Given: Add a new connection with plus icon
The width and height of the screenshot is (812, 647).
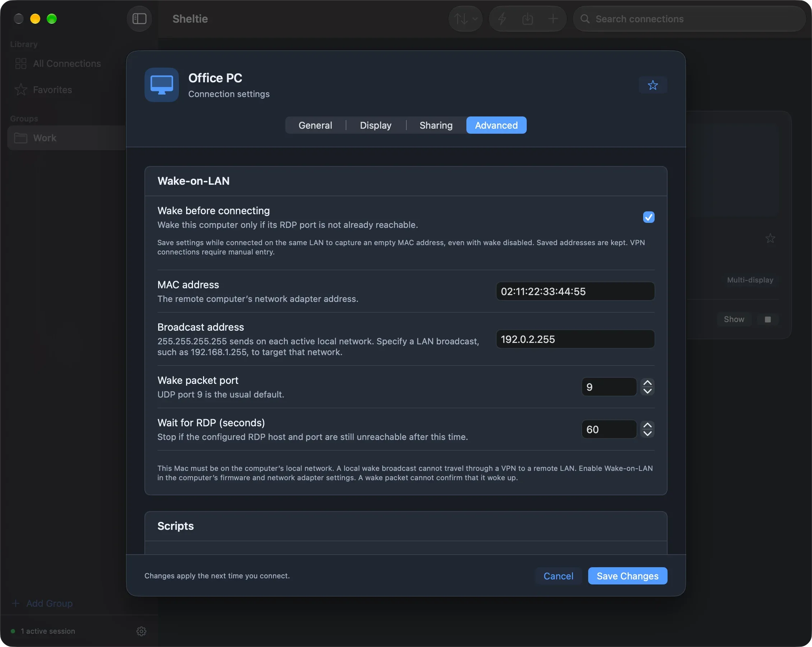Looking at the screenshot, I should pyautogui.click(x=553, y=19).
